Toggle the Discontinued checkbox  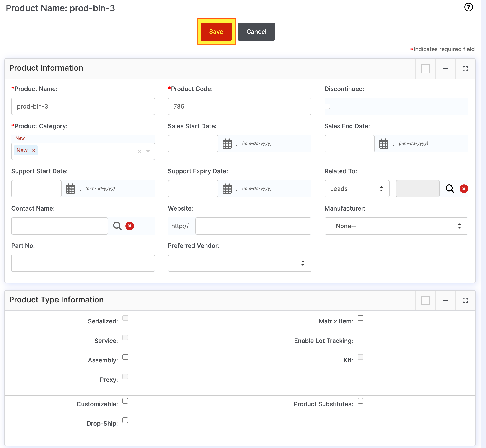tap(327, 106)
